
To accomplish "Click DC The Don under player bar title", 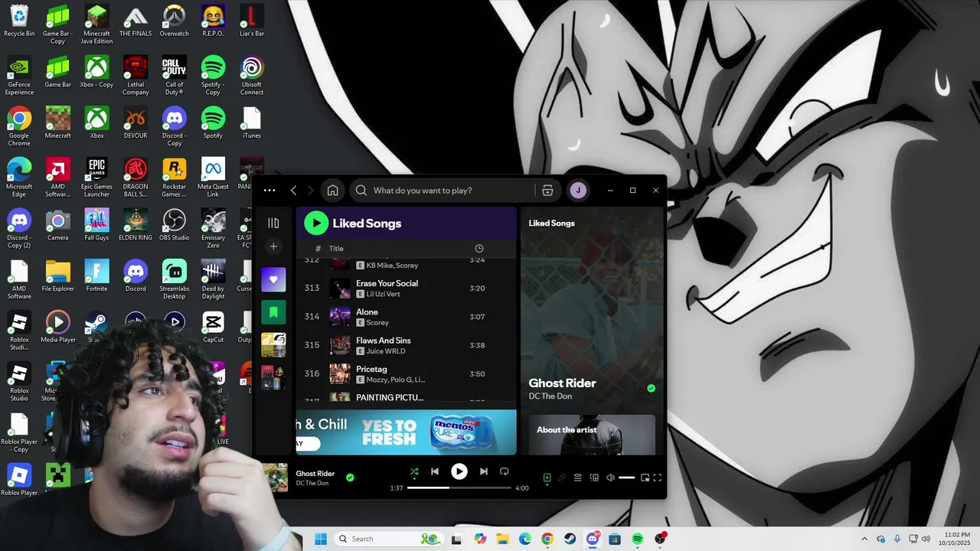I will click(x=312, y=484).
